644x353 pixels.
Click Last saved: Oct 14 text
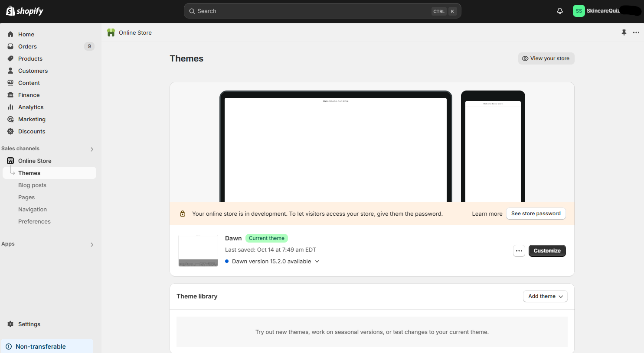coord(271,250)
